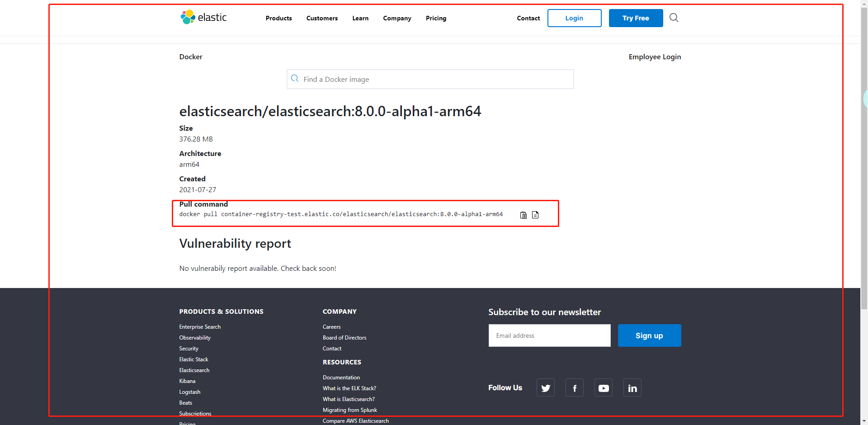Open the Observability footer link
Image resolution: width=868 pixels, height=425 pixels.
point(195,338)
